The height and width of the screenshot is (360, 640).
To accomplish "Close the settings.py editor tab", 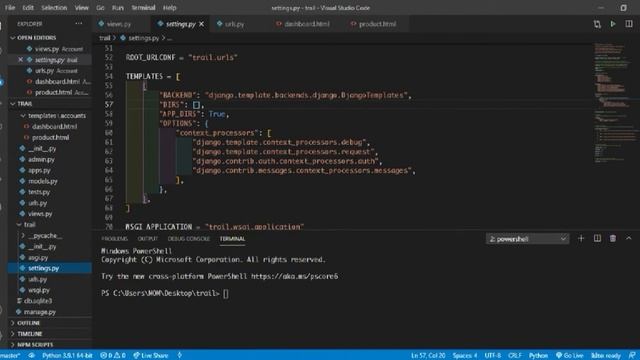I will point(202,24).
